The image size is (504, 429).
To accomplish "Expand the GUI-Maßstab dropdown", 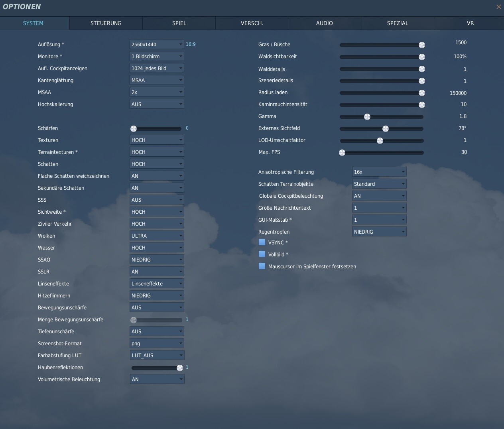I will point(379,220).
